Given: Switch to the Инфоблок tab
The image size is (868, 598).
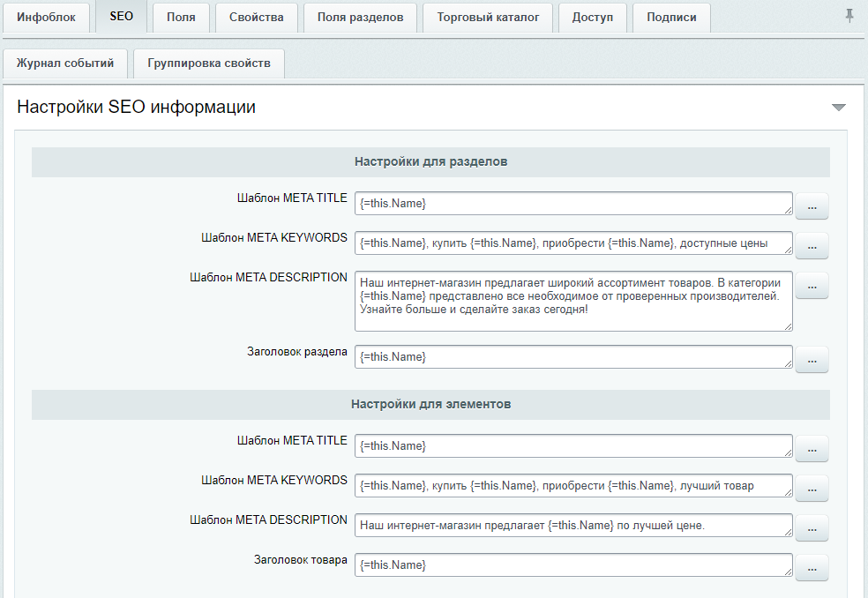Looking at the screenshot, I should click(x=46, y=17).
